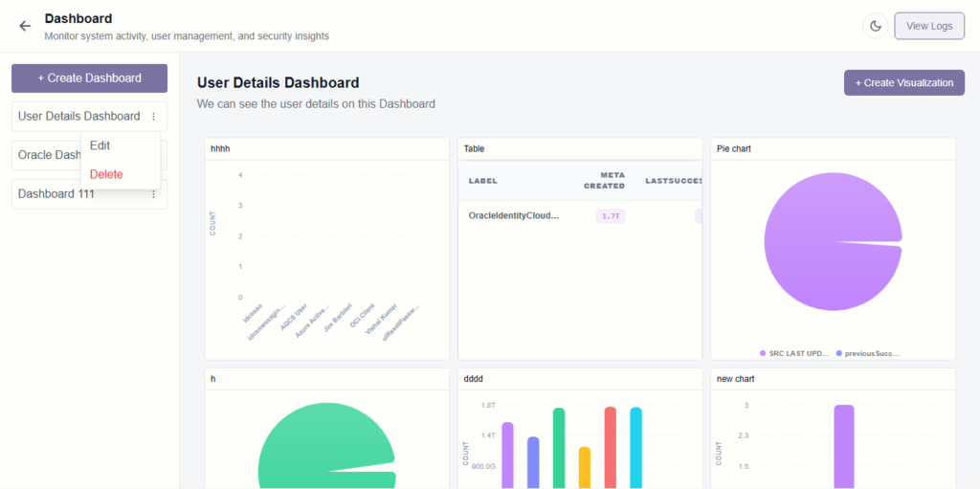980x489 pixels.
Task: Open three-dot menu for Dashboard 111
Action: pyautogui.click(x=153, y=194)
